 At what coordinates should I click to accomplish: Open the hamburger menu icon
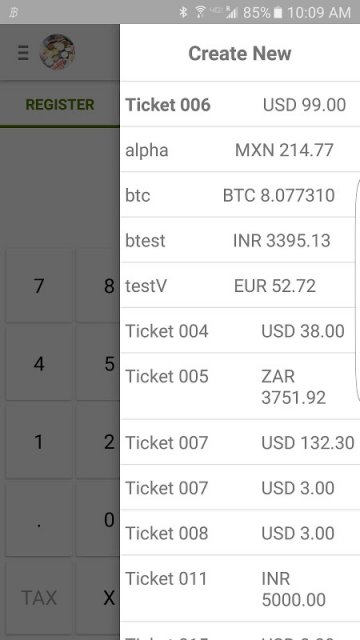[x=23, y=53]
